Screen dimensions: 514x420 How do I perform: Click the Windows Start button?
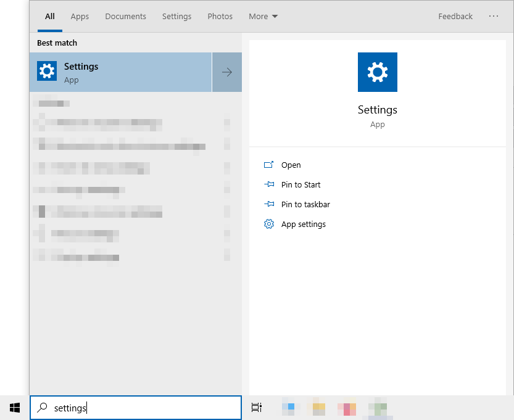coord(15,408)
